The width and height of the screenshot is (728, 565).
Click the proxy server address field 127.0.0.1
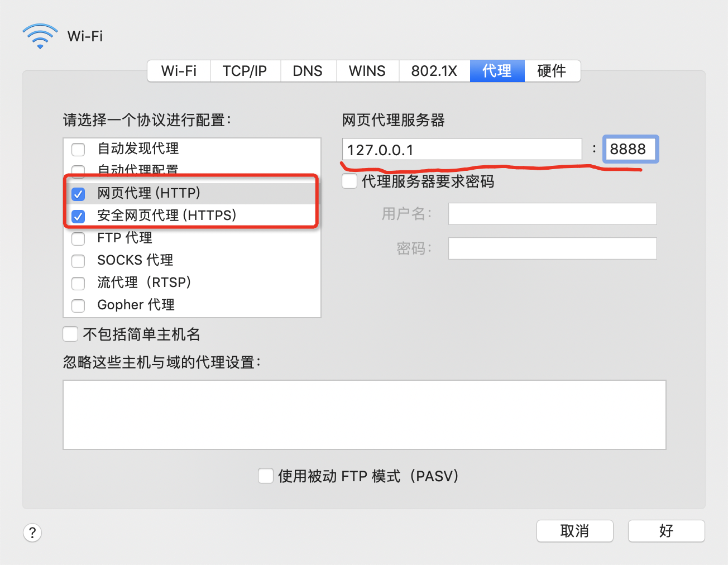coord(462,150)
